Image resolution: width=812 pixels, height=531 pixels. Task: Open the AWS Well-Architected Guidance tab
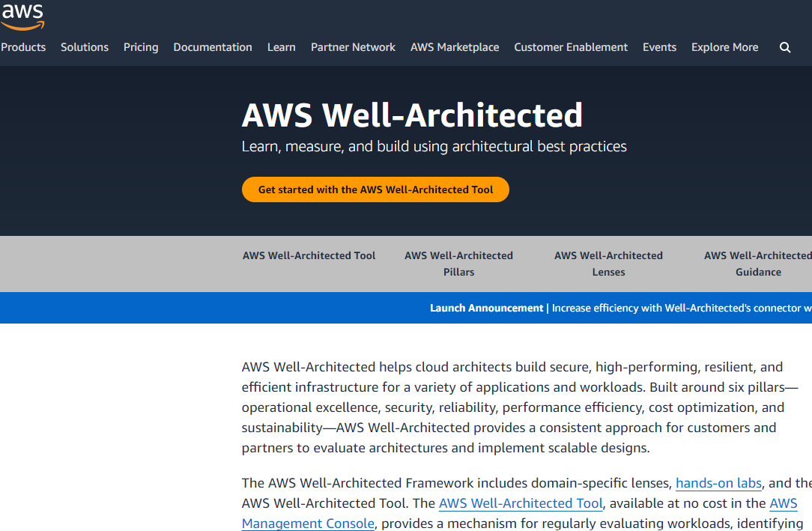[757, 264]
